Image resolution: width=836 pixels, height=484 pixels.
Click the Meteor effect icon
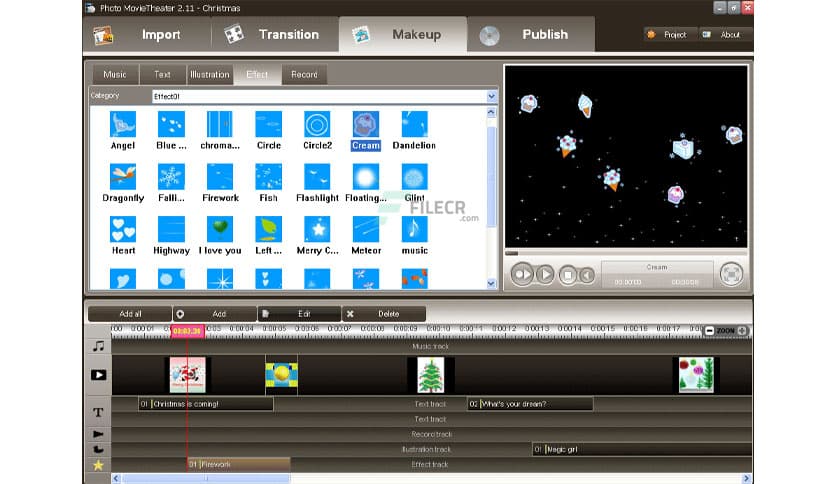coord(365,229)
